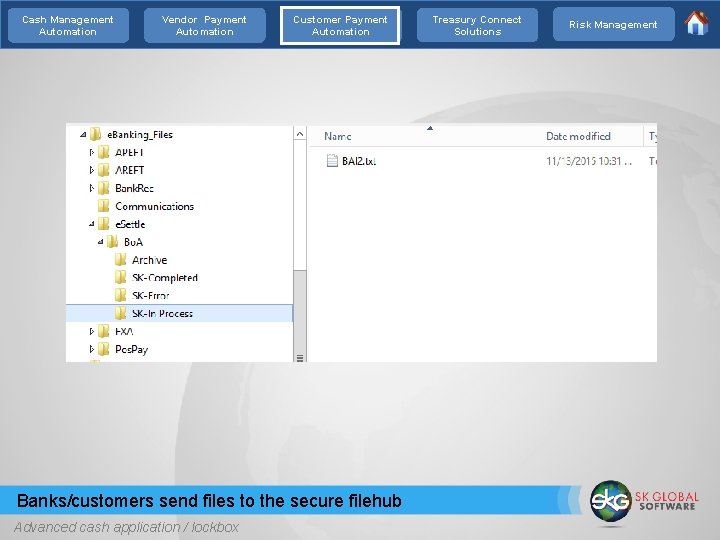Select the APEFT folder label
The width and height of the screenshot is (720, 540).
129,152
